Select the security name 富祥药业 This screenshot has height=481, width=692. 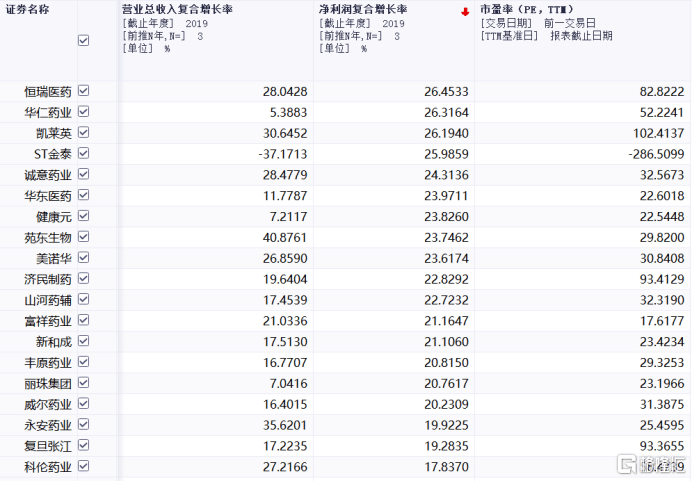48,321
